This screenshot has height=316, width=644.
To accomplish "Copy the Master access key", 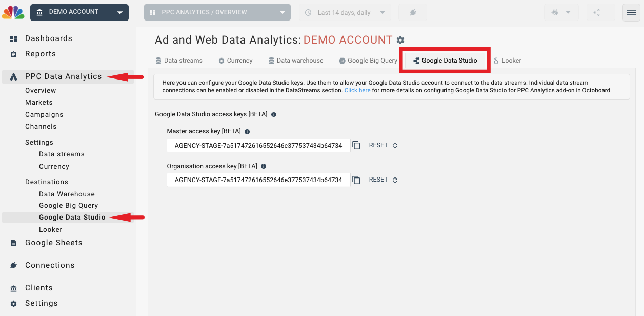I will pos(356,146).
